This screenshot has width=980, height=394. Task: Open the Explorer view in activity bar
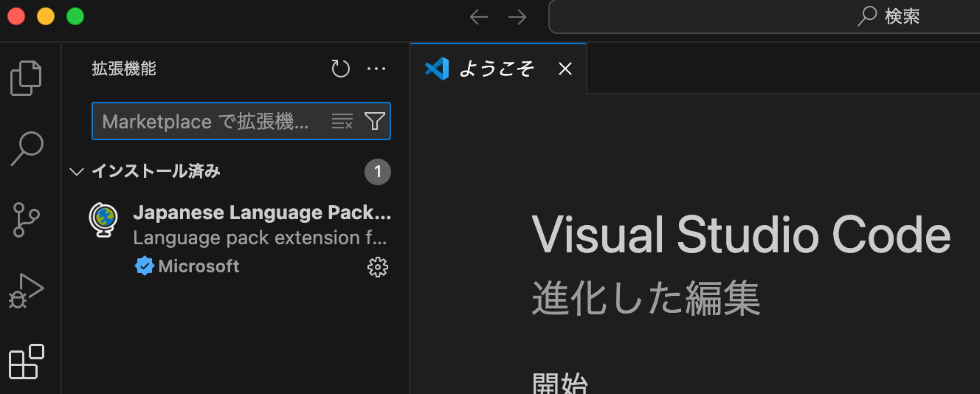pos(27,78)
